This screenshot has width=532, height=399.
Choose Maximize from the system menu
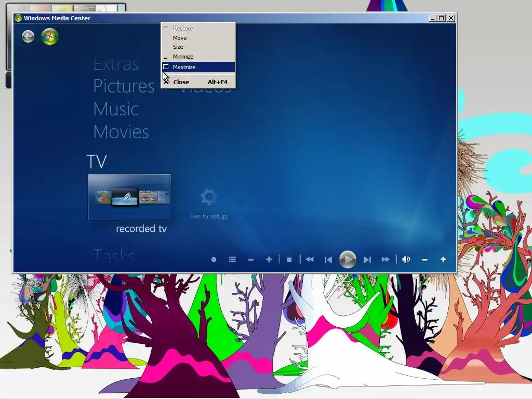pyautogui.click(x=198, y=67)
